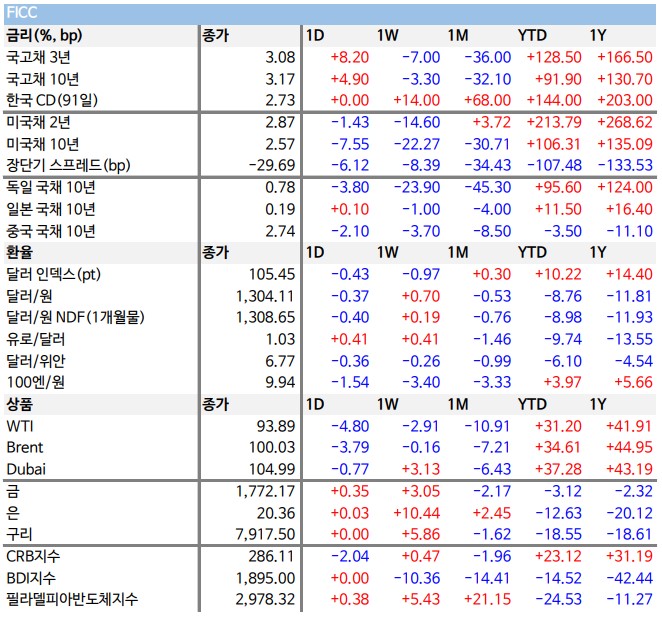
Task: Click NDF closing value 1,308.65
Action: [265, 317]
